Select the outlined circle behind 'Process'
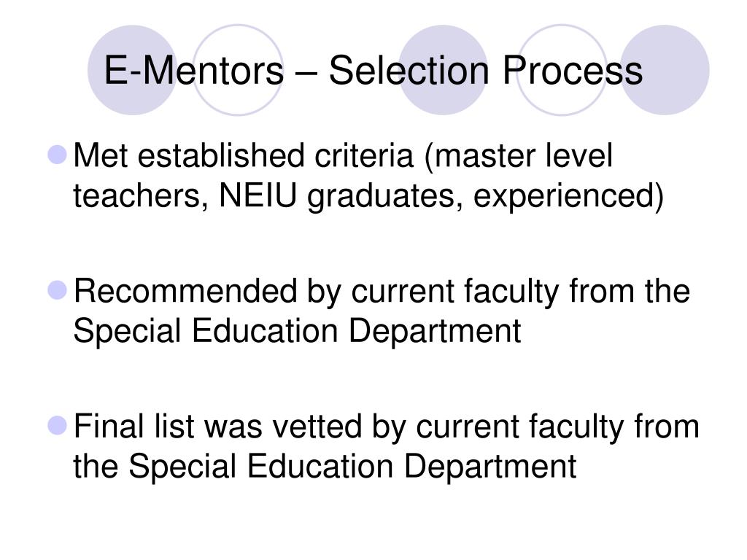The height and width of the screenshot is (560, 747). [562, 70]
